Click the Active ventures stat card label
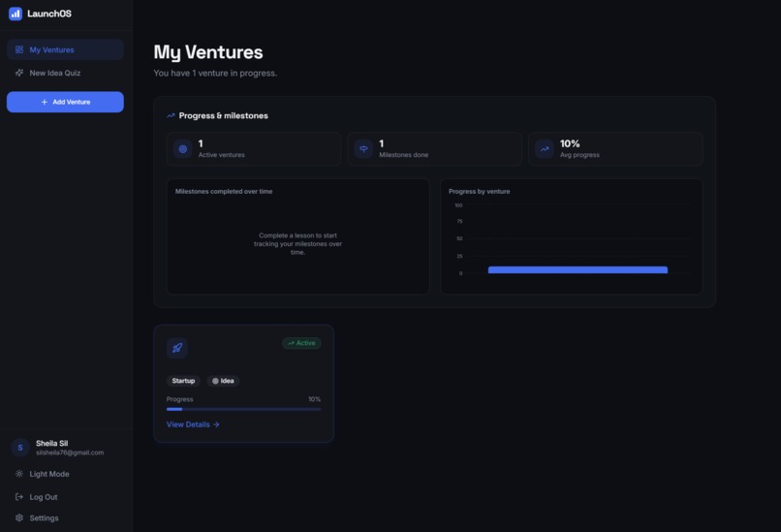Image resolution: width=781 pixels, height=532 pixels. (222, 155)
